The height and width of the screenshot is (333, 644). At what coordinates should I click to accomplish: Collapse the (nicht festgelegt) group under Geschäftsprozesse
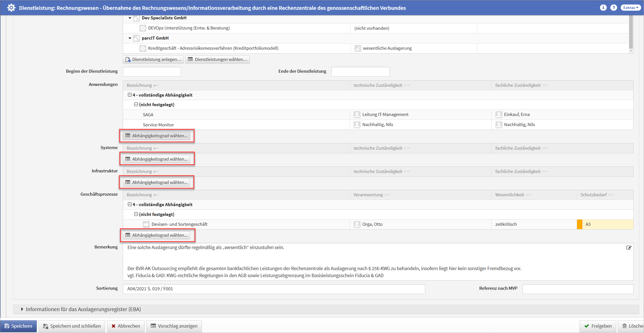[x=136, y=214]
